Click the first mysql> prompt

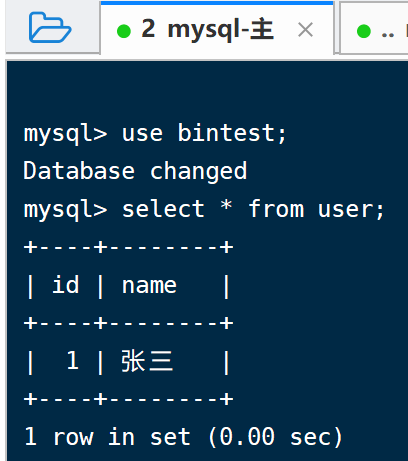65,134
